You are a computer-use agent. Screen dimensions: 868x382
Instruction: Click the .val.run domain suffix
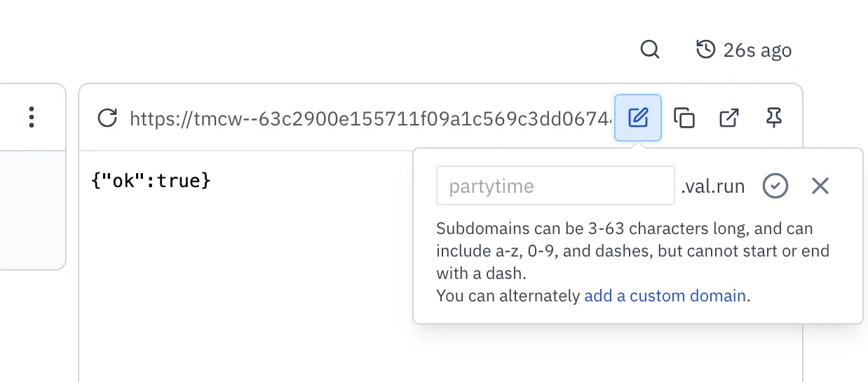(x=712, y=186)
